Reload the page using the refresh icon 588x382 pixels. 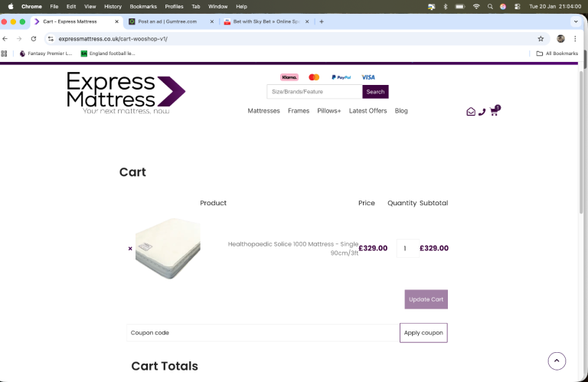[34, 38]
